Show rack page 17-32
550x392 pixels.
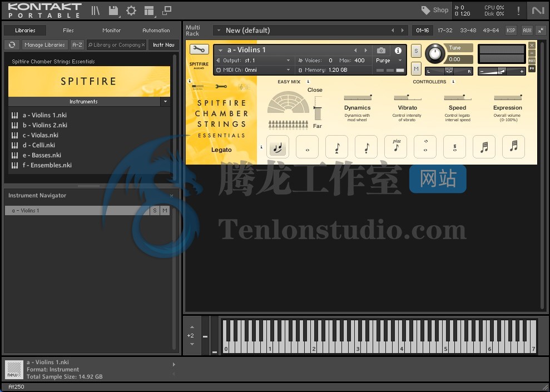[445, 30]
